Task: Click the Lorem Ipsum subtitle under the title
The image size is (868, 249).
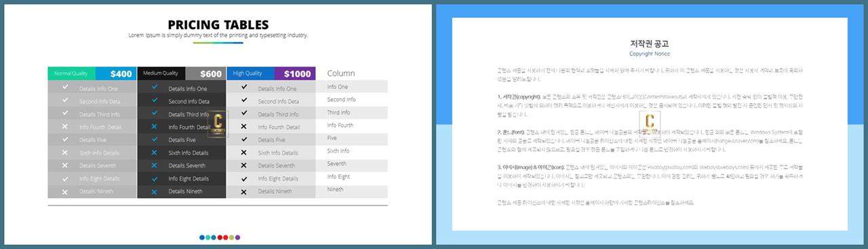Action: (x=218, y=35)
